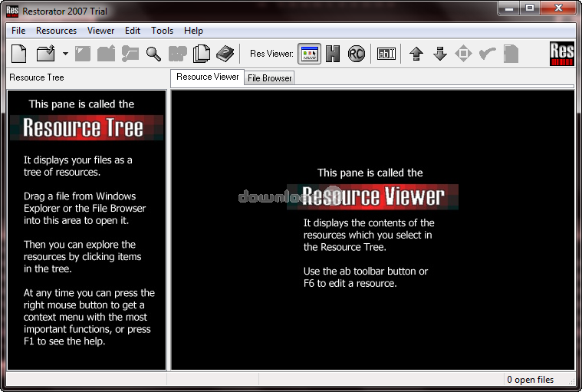Enable the ab edit mode button

[x=386, y=54]
